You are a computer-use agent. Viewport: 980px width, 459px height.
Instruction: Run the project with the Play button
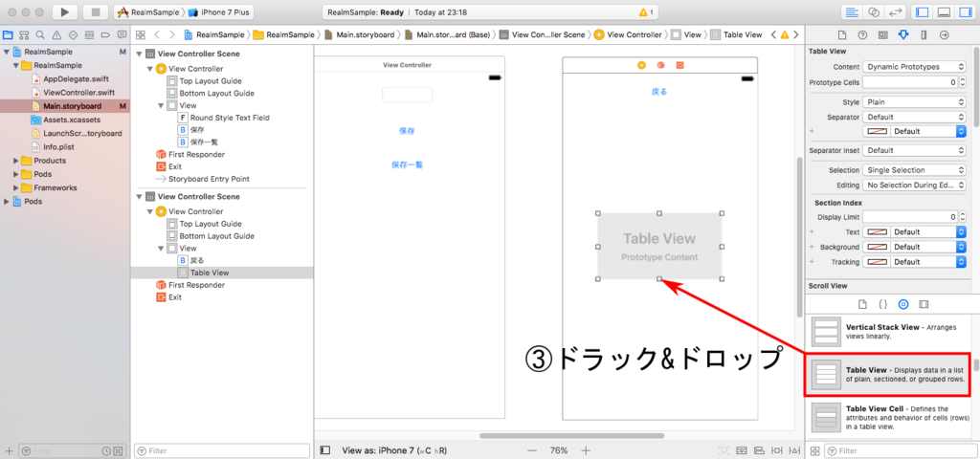[x=65, y=11]
